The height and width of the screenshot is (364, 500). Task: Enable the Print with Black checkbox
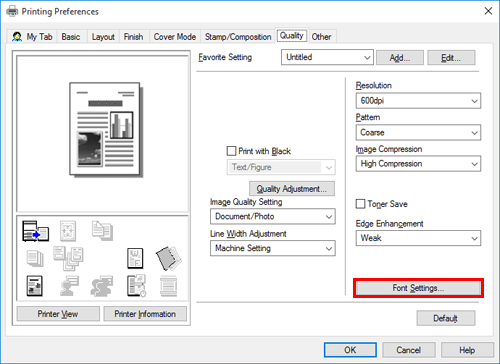(231, 151)
